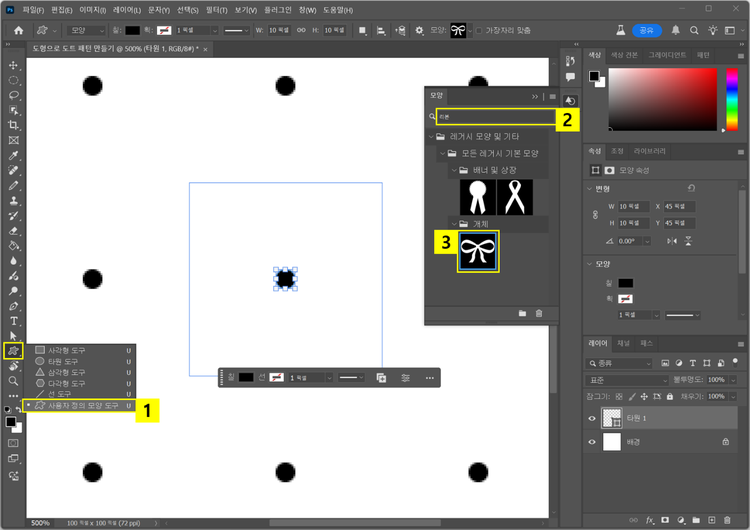
Task: Collapse the 레거시 모양 및 기타 folder
Action: click(x=431, y=136)
